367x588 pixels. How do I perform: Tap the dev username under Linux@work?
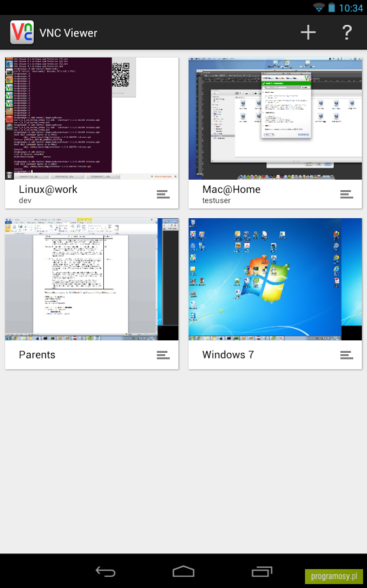tap(25, 201)
